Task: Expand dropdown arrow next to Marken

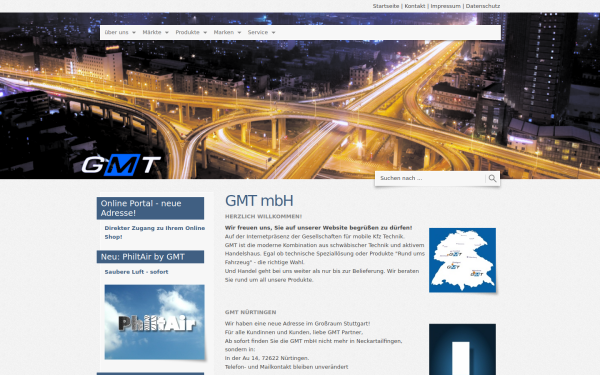Action: click(239, 33)
